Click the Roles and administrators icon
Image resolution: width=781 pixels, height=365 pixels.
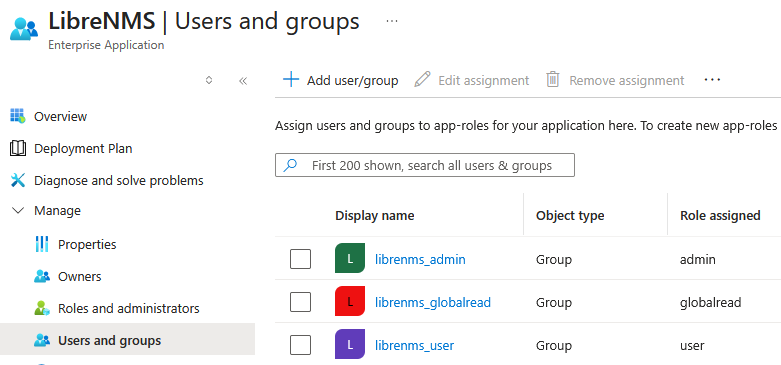tap(42, 308)
